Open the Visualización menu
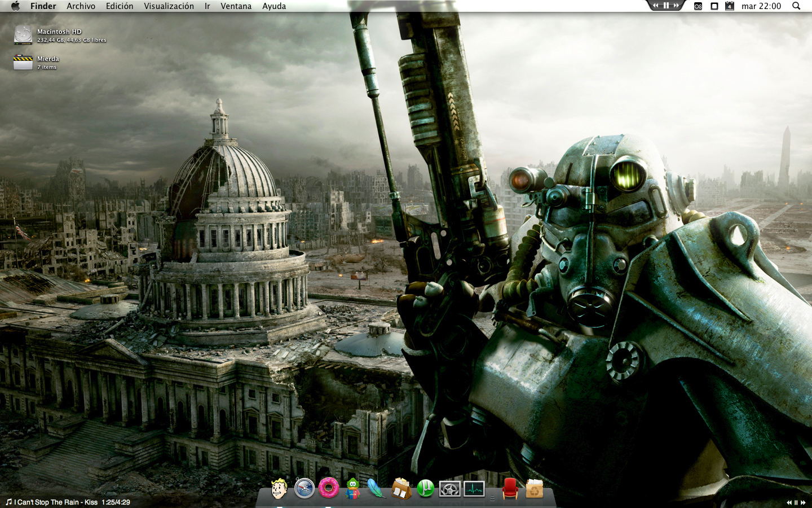 [x=169, y=6]
